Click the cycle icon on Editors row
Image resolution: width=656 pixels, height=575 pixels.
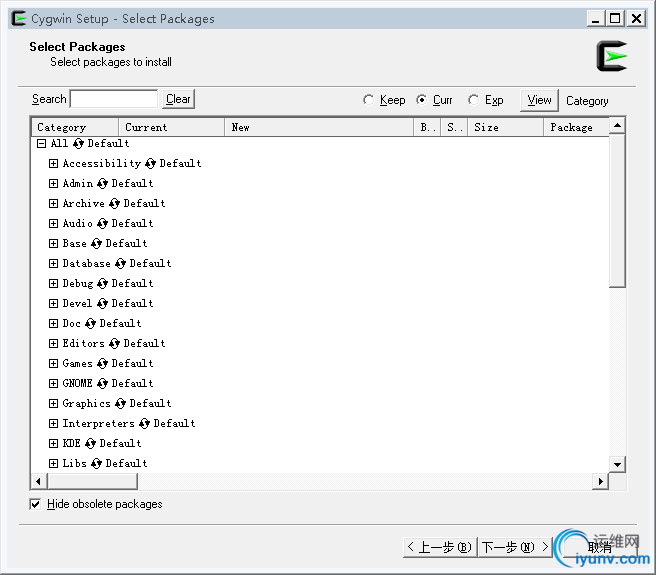114,344
